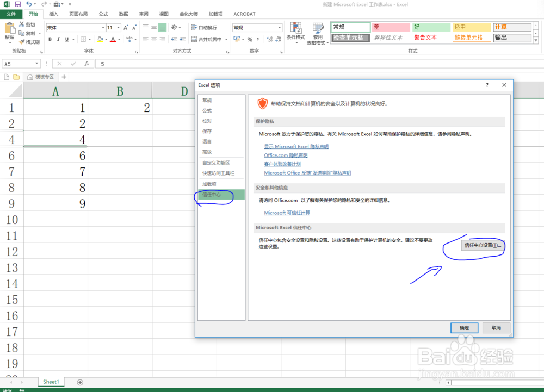The image size is (544, 392).
Task: Open phonetic guide (wén) icon
Action: [x=129, y=39]
